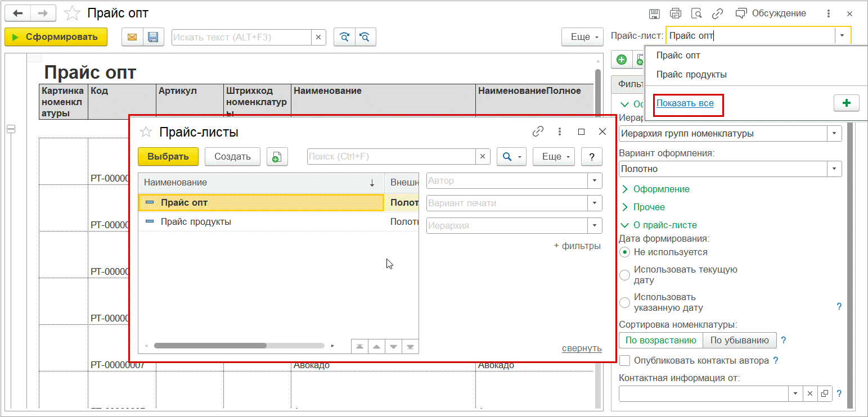Select Использовать указанную дату radio option
Image resolution: width=868 pixels, height=417 pixels.
tap(624, 302)
